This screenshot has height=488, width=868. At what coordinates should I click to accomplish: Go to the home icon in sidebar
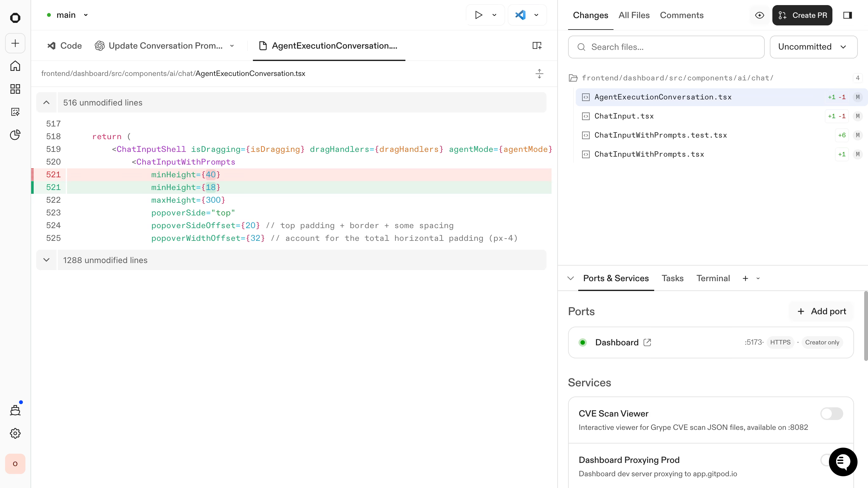click(x=15, y=66)
